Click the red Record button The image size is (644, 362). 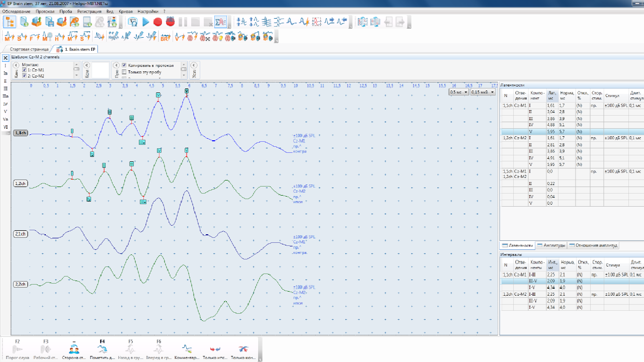157,22
